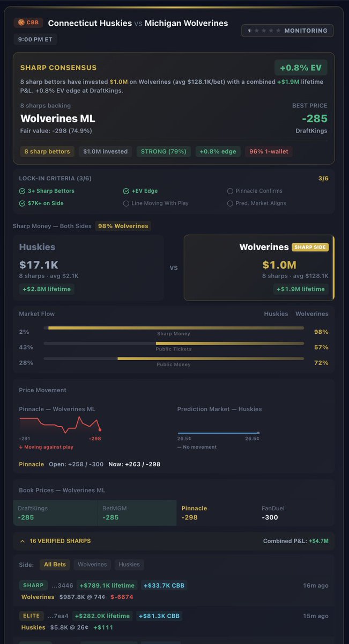Click the Pinnacle Wolverines ML price chart
Image resolution: width=349 pixels, height=644 pixels.
pyautogui.click(x=60, y=425)
